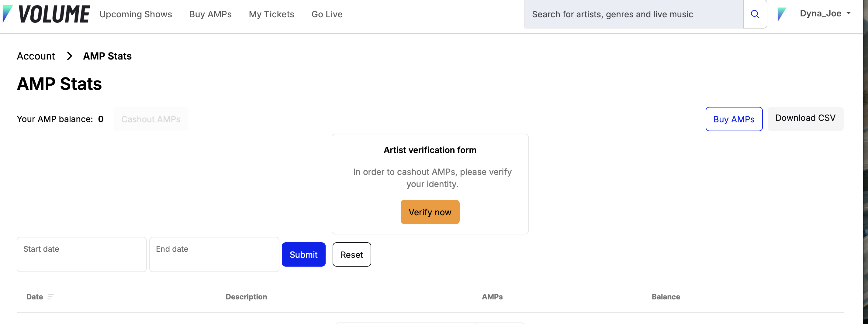Screen dimensions: 868x324
Task: Click the VOLUME logo
Action: point(46,14)
